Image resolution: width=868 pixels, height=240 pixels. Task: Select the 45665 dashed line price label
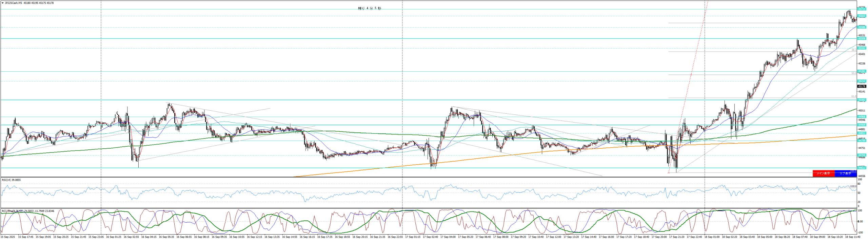point(862,16)
